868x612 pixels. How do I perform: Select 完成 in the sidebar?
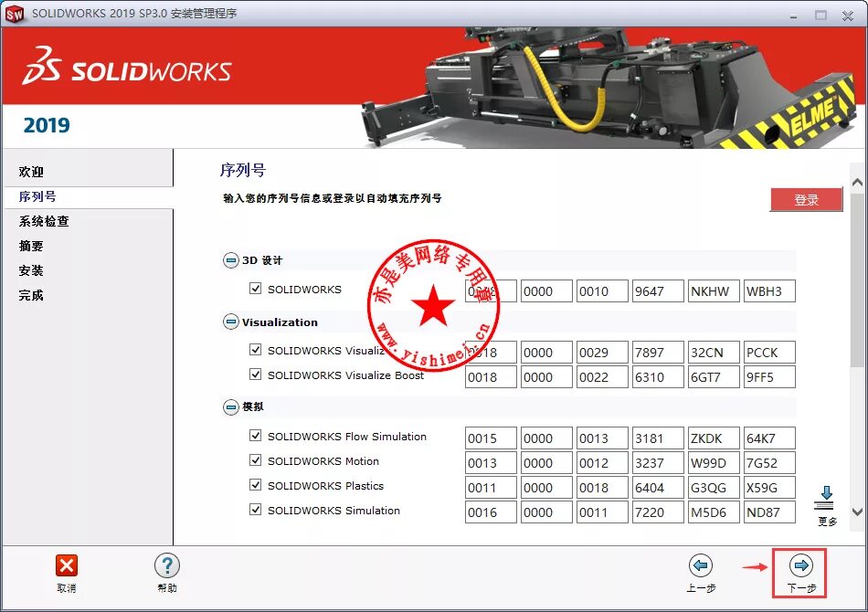31,295
